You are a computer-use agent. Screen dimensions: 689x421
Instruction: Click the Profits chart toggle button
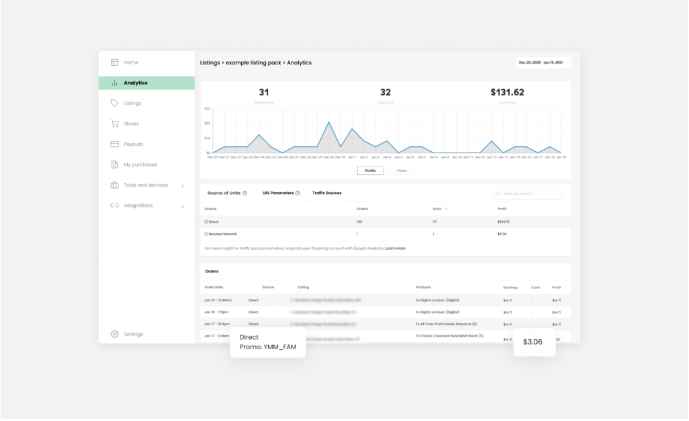point(370,171)
